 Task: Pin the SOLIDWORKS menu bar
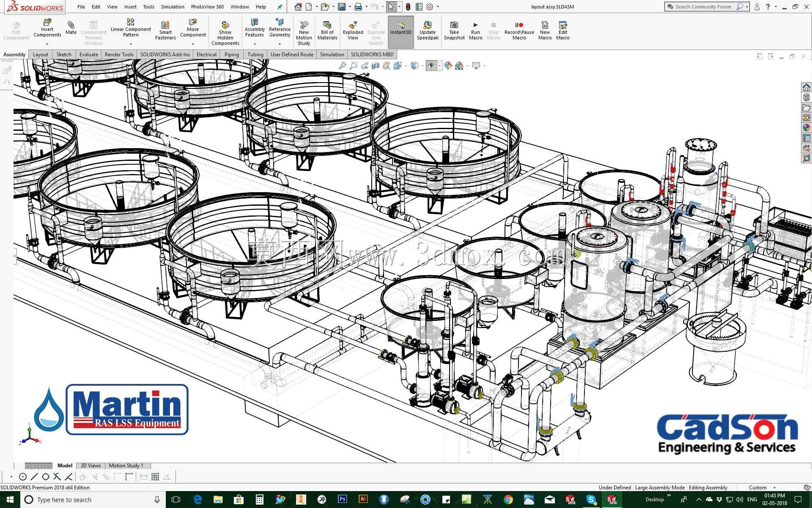tap(280, 7)
